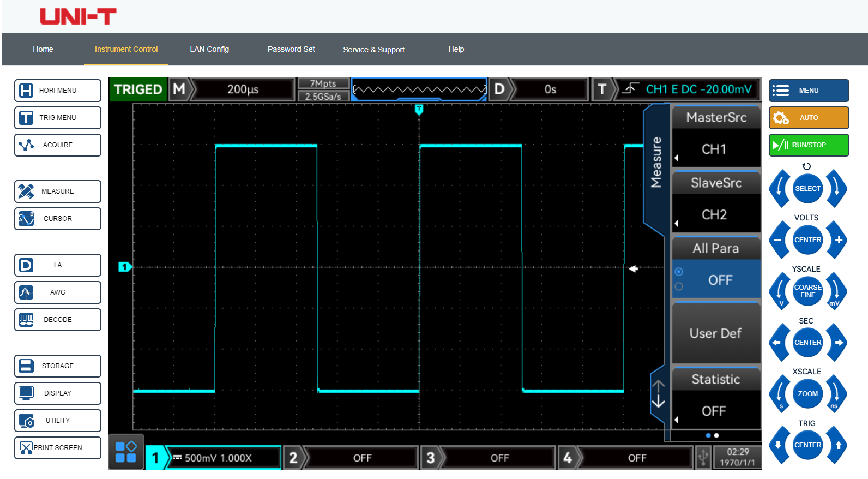The height and width of the screenshot is (479, 868).
Task: Click the PRINT SCREEN button
Action: tap(58, 448)
